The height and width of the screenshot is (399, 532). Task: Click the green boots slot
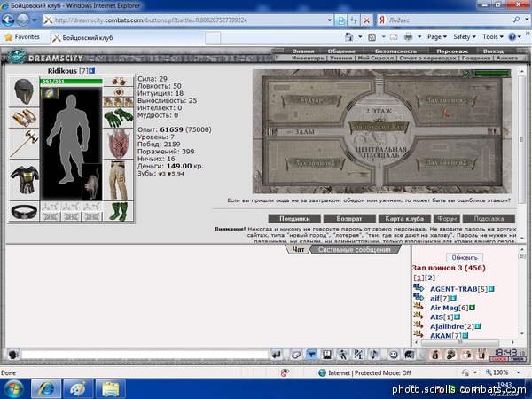119,212
